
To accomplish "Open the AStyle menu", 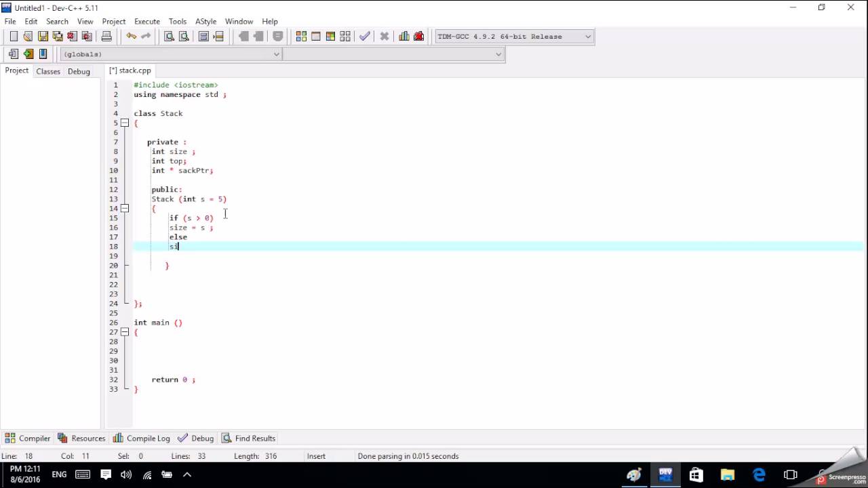I will point(206,21).
